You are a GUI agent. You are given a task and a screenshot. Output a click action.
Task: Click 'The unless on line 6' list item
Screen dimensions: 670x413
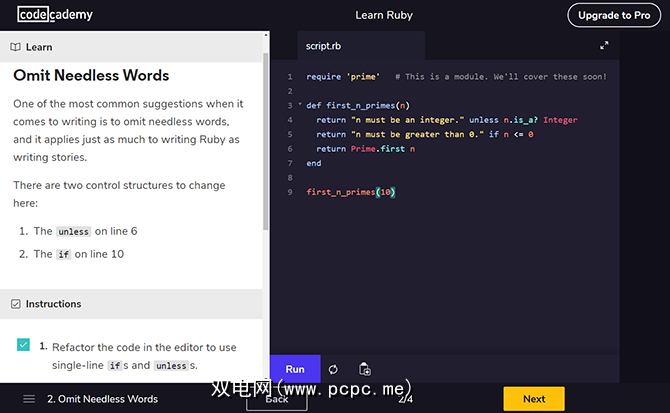click(x=85, y=231)
